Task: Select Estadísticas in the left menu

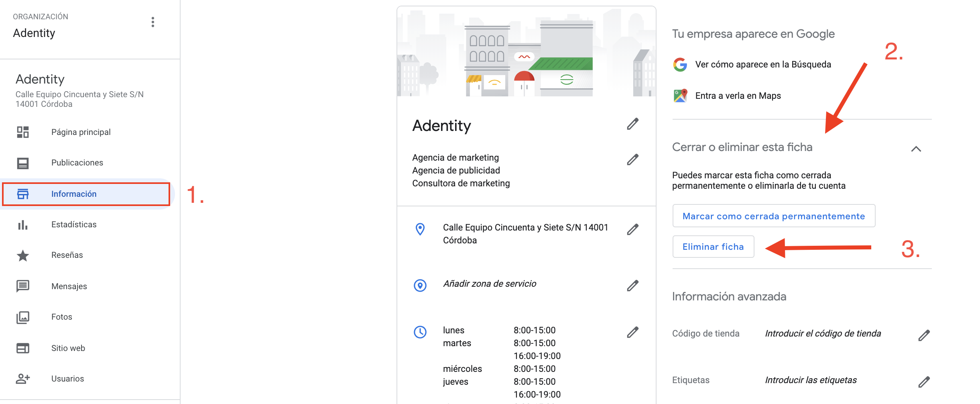Action: coord(74,224)
